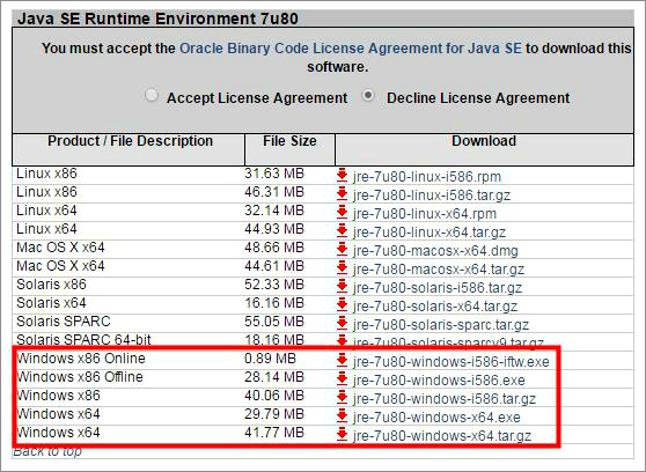Image resolution: width=646 pixels, height=472 pixels.
Task: Click the Windows x86 Offline row label
Action: [x=80, y=377]
